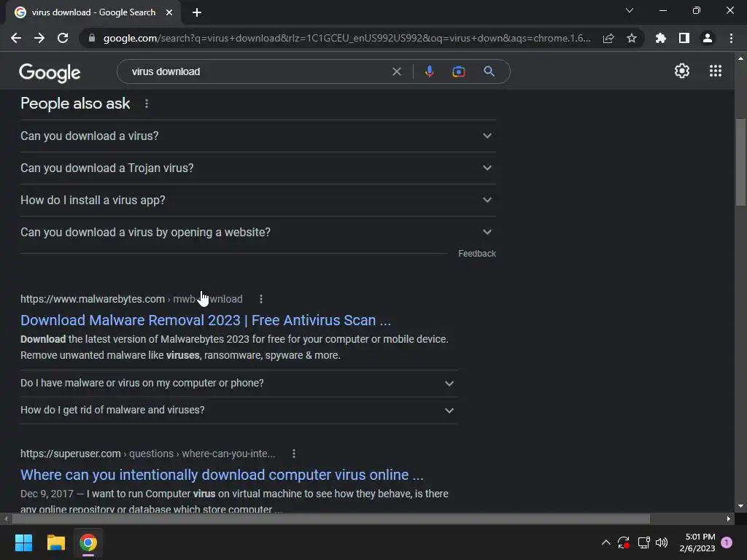Image resolution: width=747 pixels, height=560 pixels.
Task: Submit search with the magnifier icon
Action: pyautogui.click(x=489, y=71)
